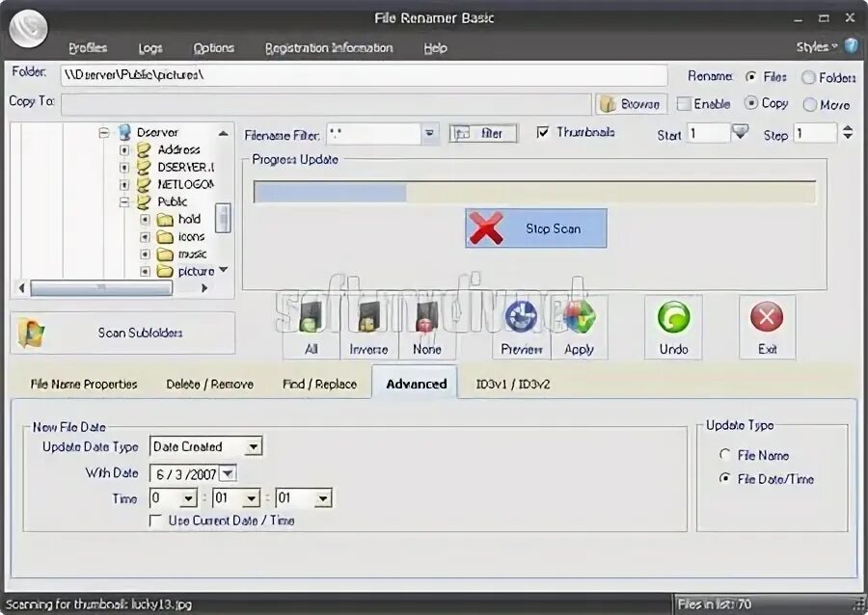The image size is (868, 615).
Task: Select File Name update type radio
Action: (x=724, y=455)
